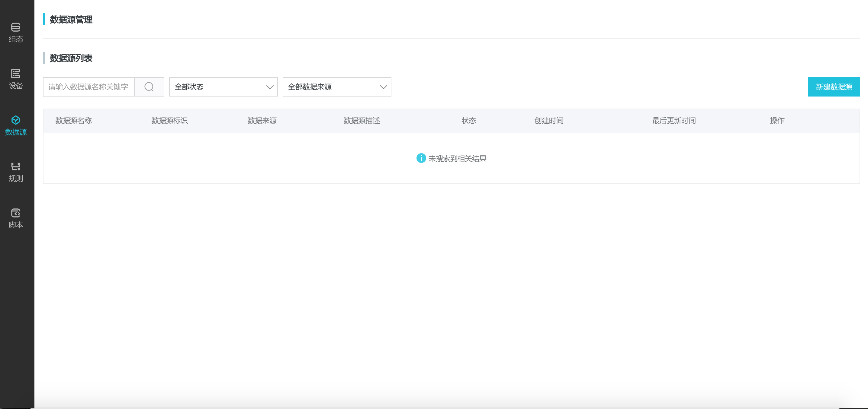Viewport: 868px width, 409px height.
Task: Click the 新建数据源 button
Action: pyautogui.click(x=834, y=87)
